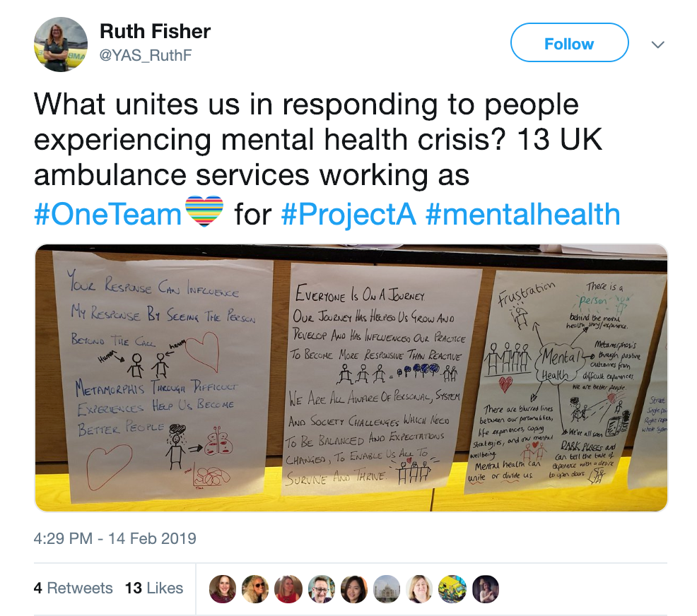Click the yellow ambulance liker avatar

pos(452,589)
